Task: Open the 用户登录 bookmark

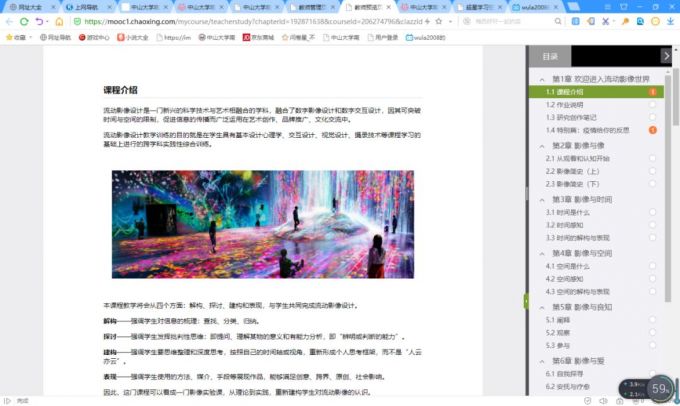Action: (382, 38)
